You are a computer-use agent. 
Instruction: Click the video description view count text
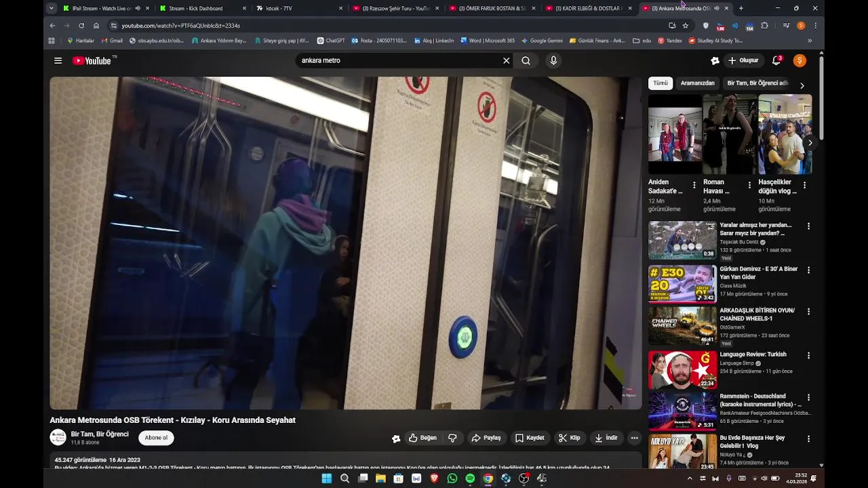(x=80, y=460)
